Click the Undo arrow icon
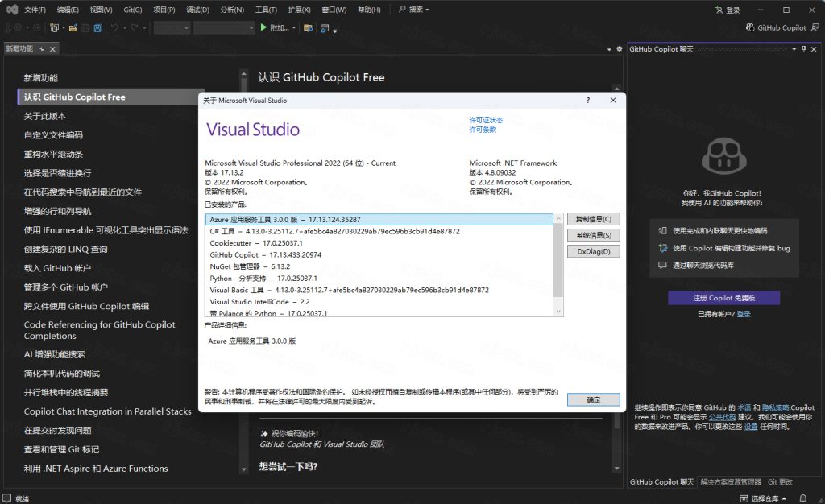The height and width of the screenshot is (504, 825). [x=114, y=28]
